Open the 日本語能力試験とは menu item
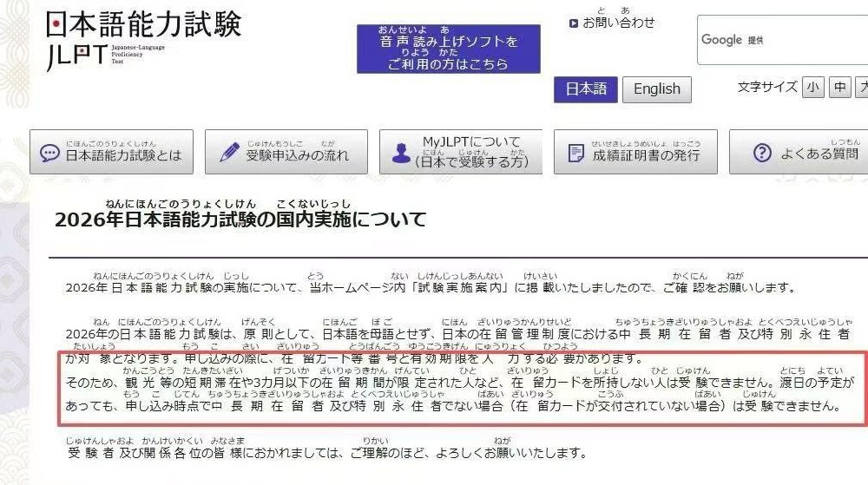The image size is (868, 485). [111, 152]
